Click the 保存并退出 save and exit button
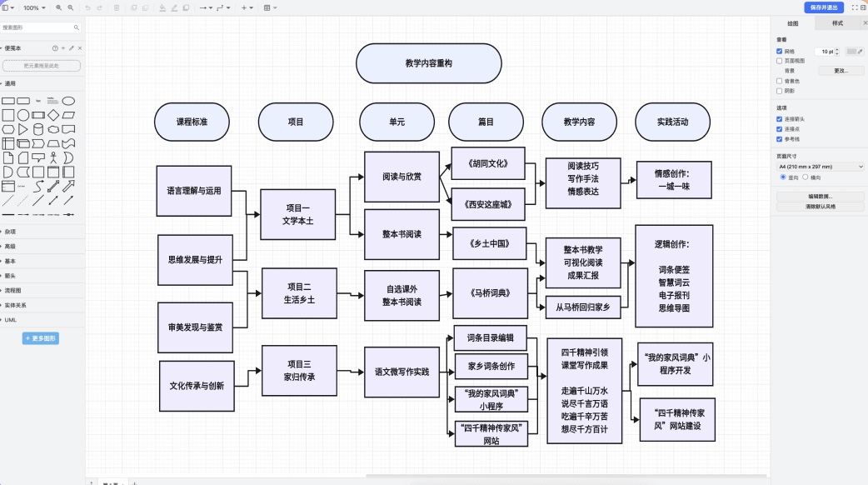The width and height of the screenshot is (868, 485). (x=824, y=7)
